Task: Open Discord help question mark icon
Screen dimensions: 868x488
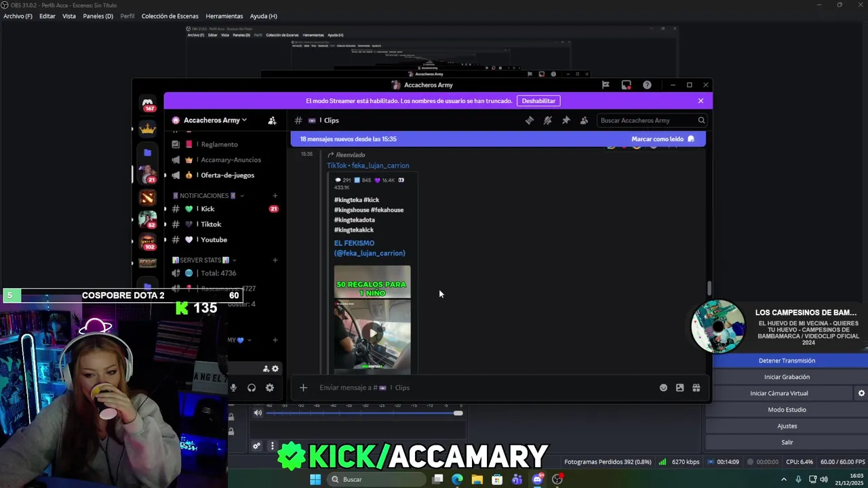Action: pyautogui.click(x=647, y=85)
